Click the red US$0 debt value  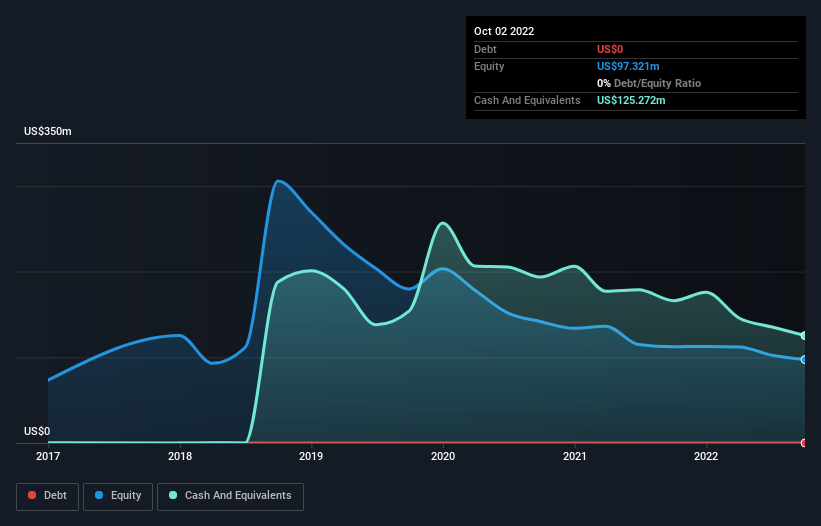click(610, 49)
